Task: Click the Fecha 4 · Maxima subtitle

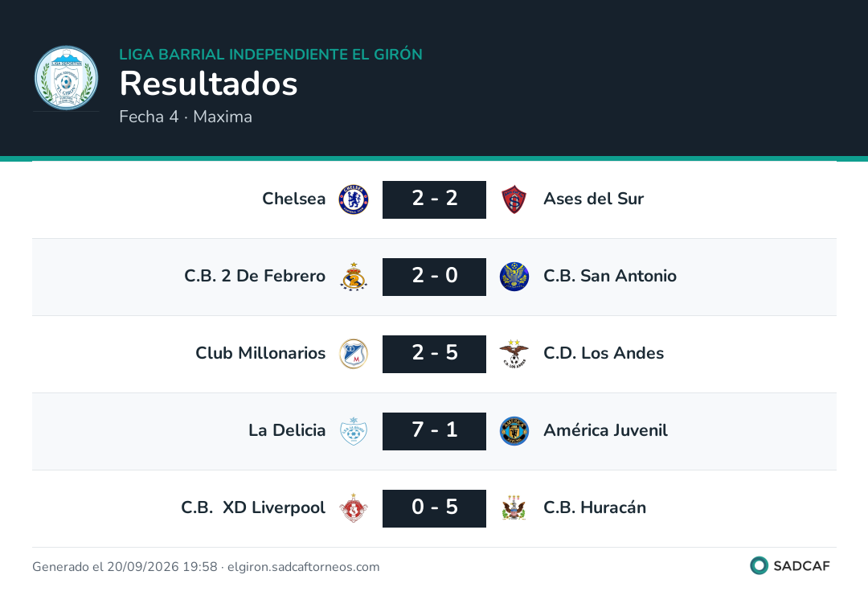Action: pos(186,117)
